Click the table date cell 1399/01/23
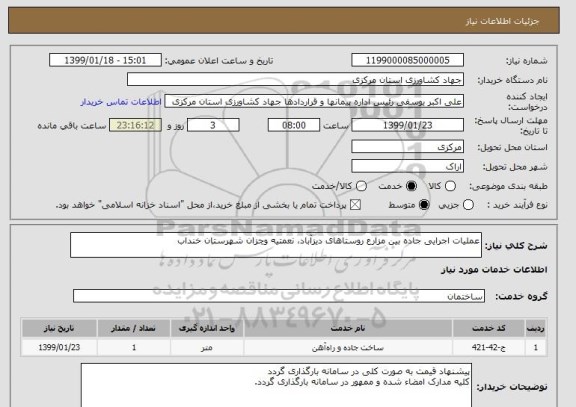The height and width of the screenshot is (407, 576). pyautogui.click(x=59, y=347)
